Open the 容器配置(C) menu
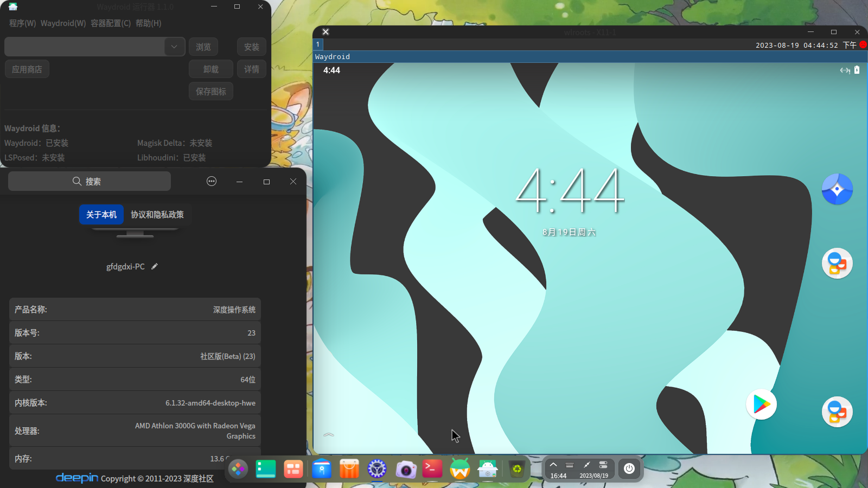 (111, 23)
